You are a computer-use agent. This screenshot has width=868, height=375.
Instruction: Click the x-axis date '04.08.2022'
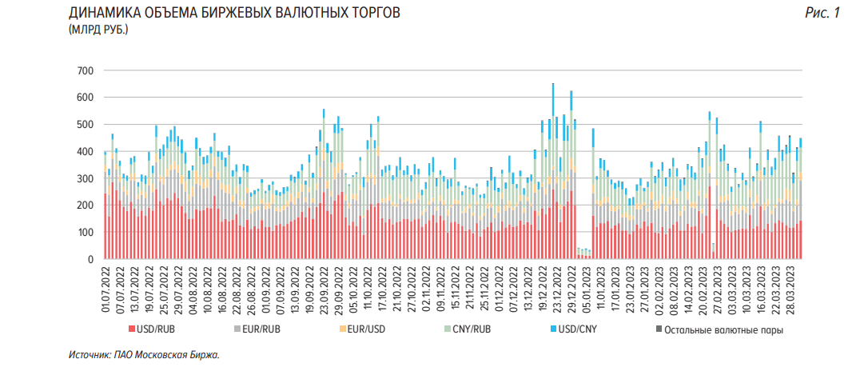pos(192,292)
